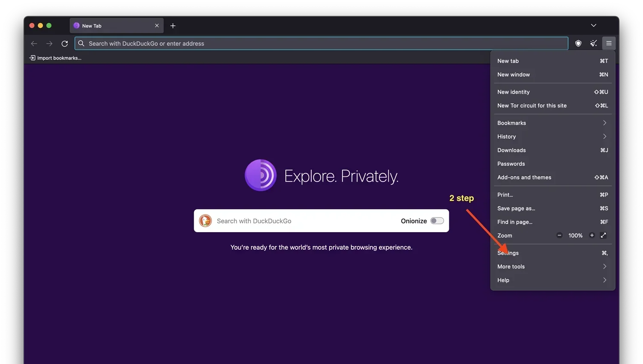Click the back navigation arrow
The image size is (643, 364).
pos(34,43)
